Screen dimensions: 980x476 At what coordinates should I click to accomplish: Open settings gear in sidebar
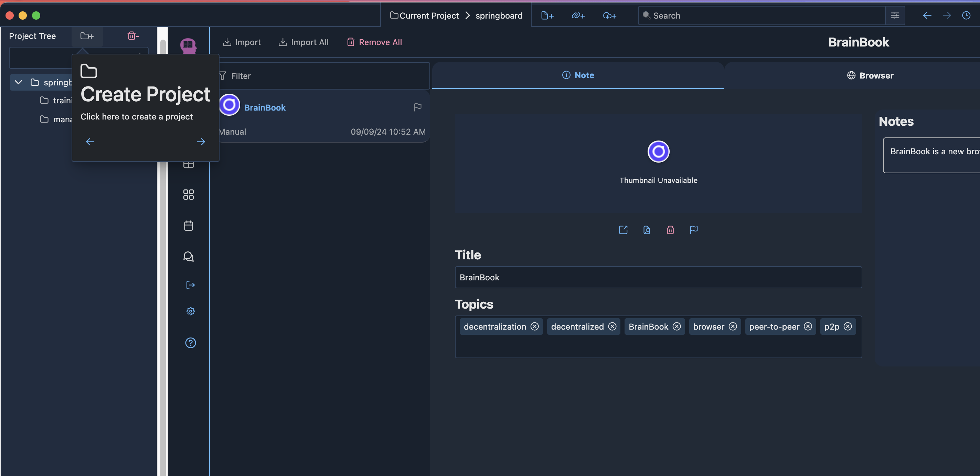tap(190, 311)
